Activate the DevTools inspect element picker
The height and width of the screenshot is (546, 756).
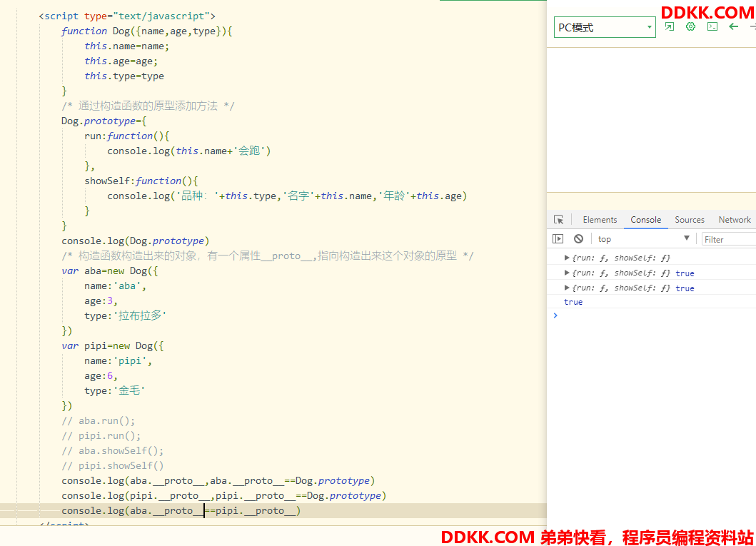tap(559, 220)
